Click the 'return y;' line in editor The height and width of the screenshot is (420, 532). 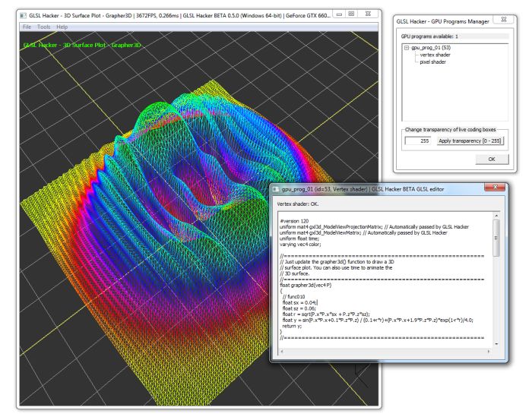tap(292, 326)
